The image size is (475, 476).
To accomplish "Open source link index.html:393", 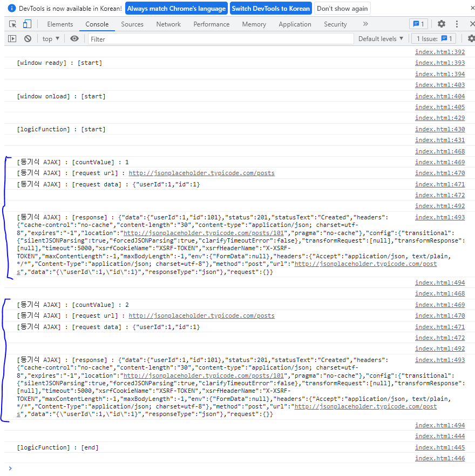I will point(440,63).
